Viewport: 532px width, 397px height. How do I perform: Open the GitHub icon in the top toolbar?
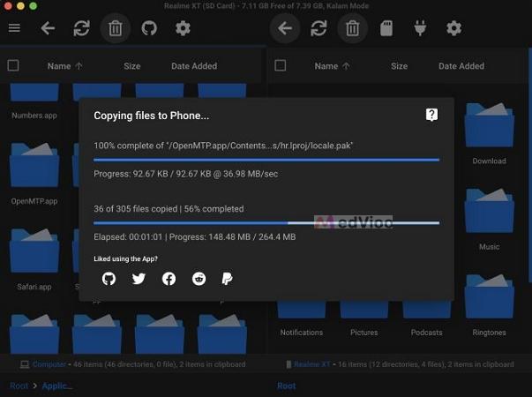point(149,28)
